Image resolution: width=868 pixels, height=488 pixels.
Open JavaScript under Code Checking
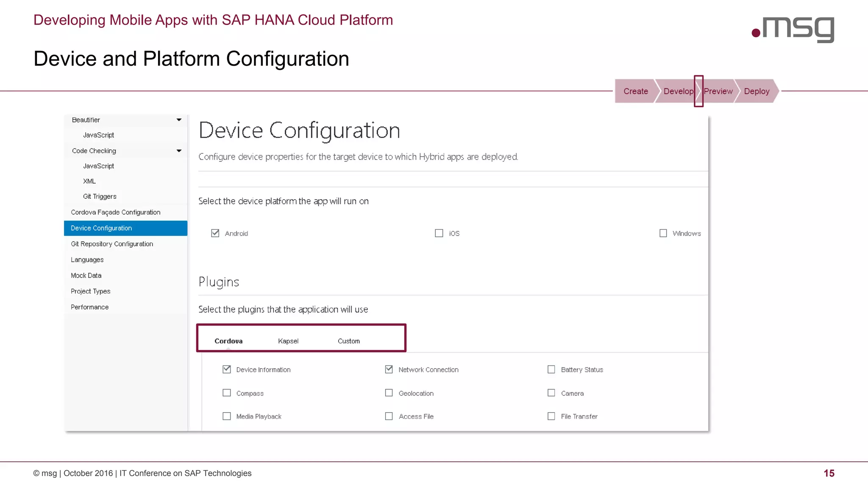[x=98, y=166]
